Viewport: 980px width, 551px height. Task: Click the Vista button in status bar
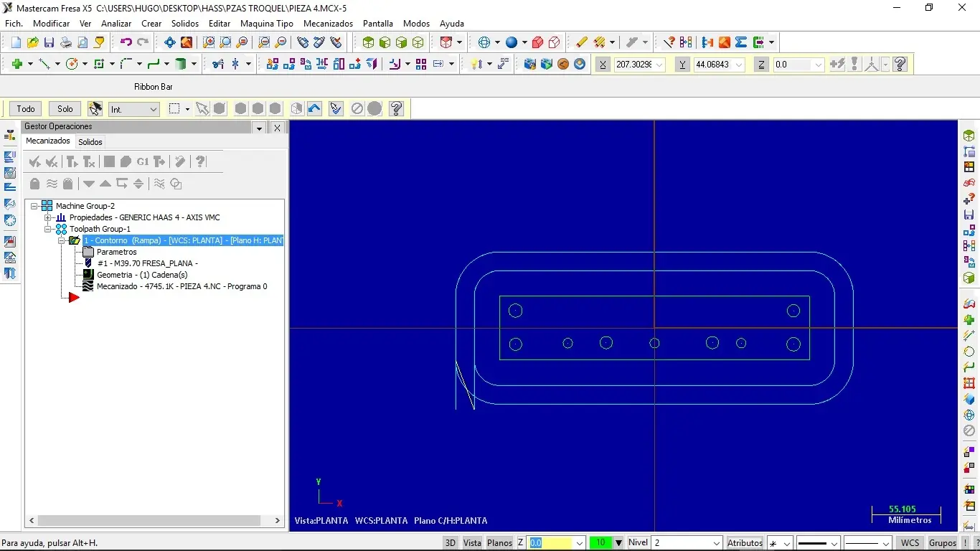472,543
